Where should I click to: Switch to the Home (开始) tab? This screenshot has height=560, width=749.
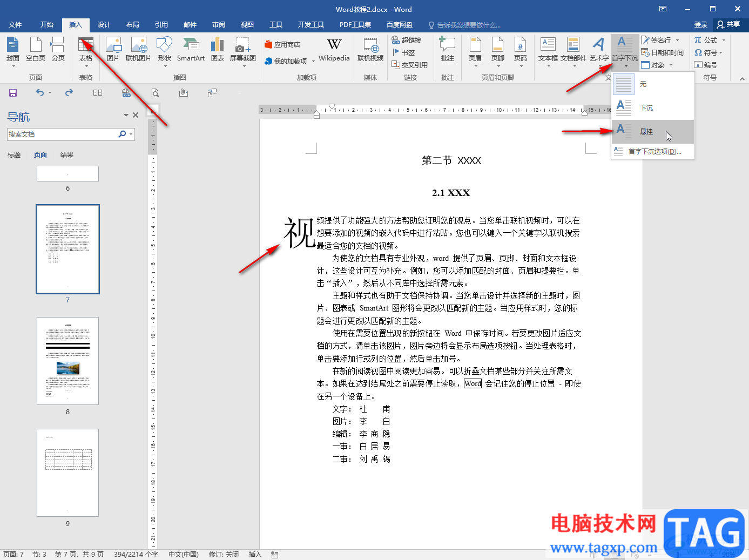pyautogui.click(x=47, y=25)
